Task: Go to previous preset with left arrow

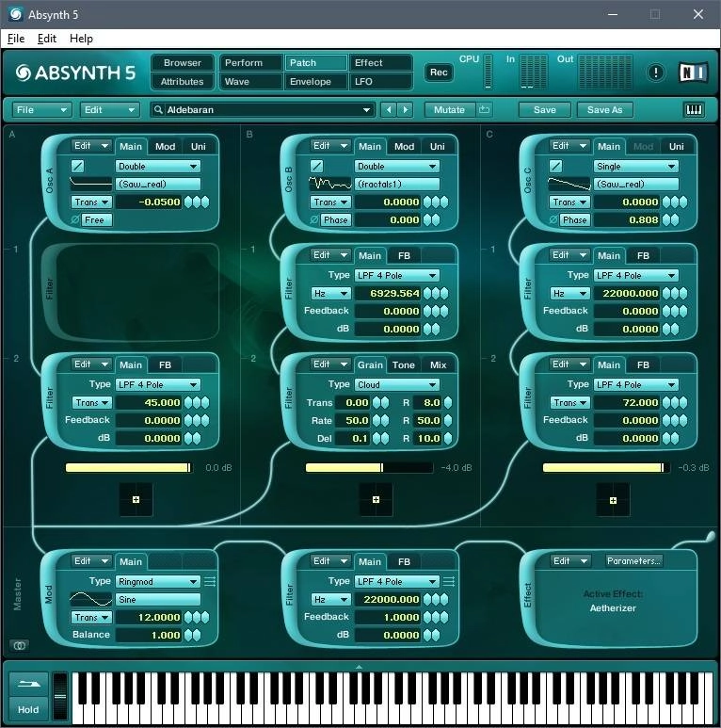Action: pyautogui.click(x=389, y=110)
